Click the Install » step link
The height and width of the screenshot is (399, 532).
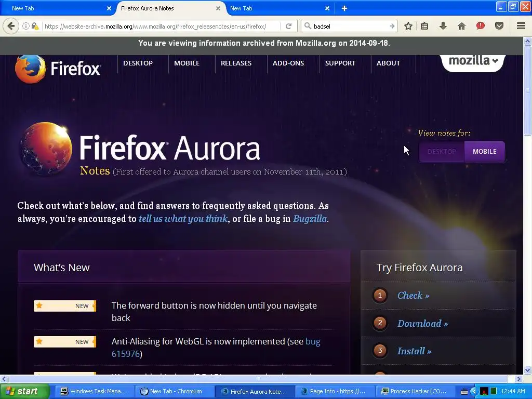point(414,351)
